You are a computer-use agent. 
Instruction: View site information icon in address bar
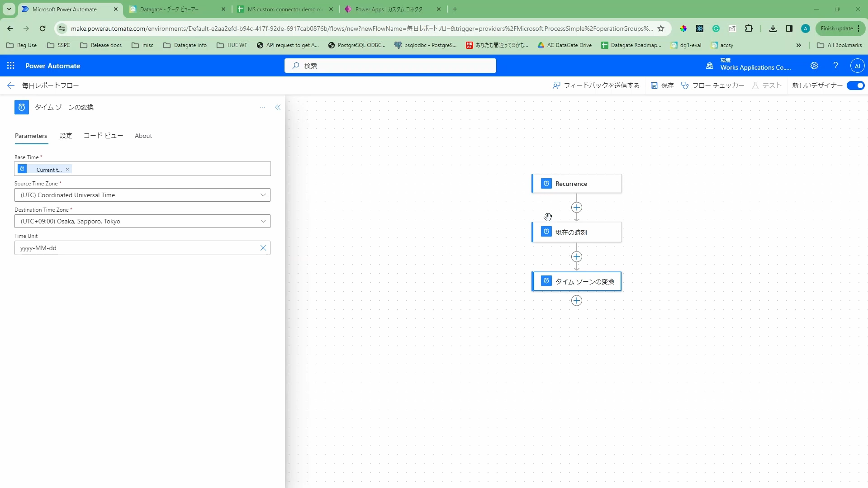[62, 28]
